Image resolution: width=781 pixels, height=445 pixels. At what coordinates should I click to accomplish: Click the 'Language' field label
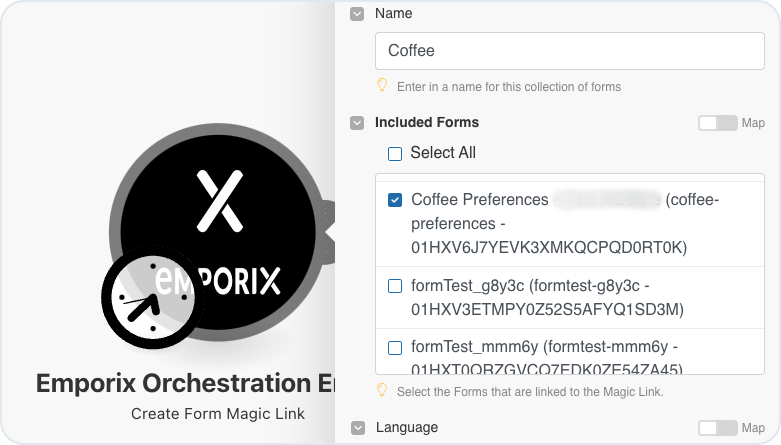(407, 428)
